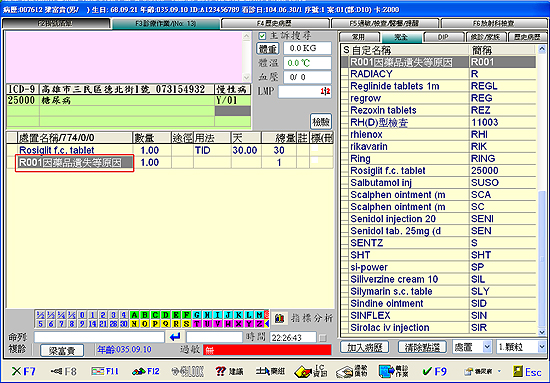Image resolution: width=550 pixels, height=383 pixels.
Task: Click the yellow S key in letter pad
Action: pyautogui.click(x=186, y=323)
